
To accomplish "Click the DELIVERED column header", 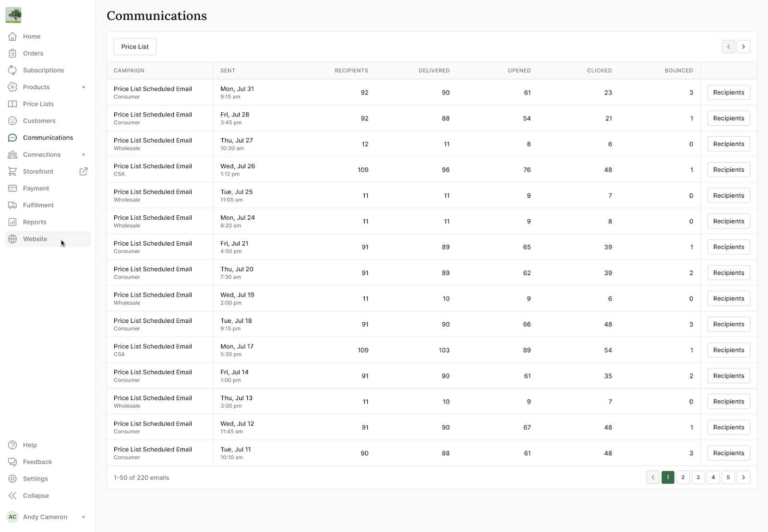I will click(434, 71).
